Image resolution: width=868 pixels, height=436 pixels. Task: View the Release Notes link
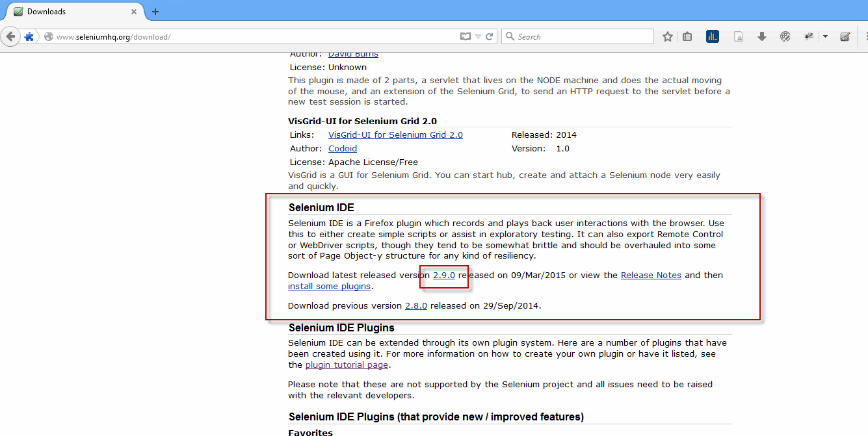pos(651,275)
